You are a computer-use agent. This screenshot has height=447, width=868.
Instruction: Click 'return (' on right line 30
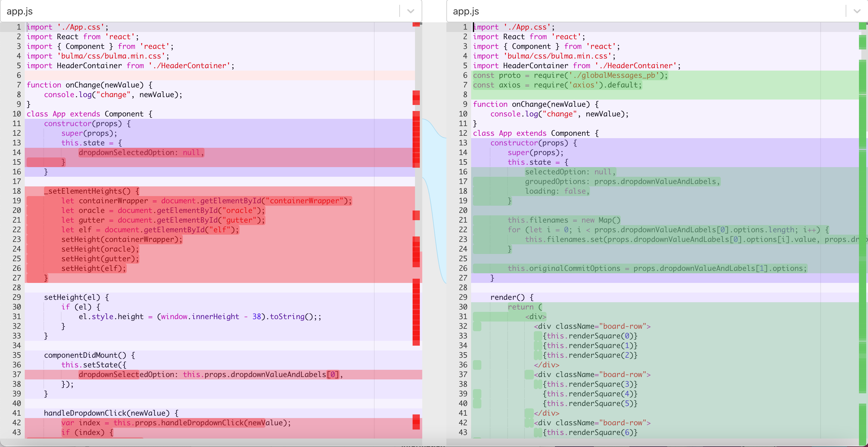click(x=525, y=307)
